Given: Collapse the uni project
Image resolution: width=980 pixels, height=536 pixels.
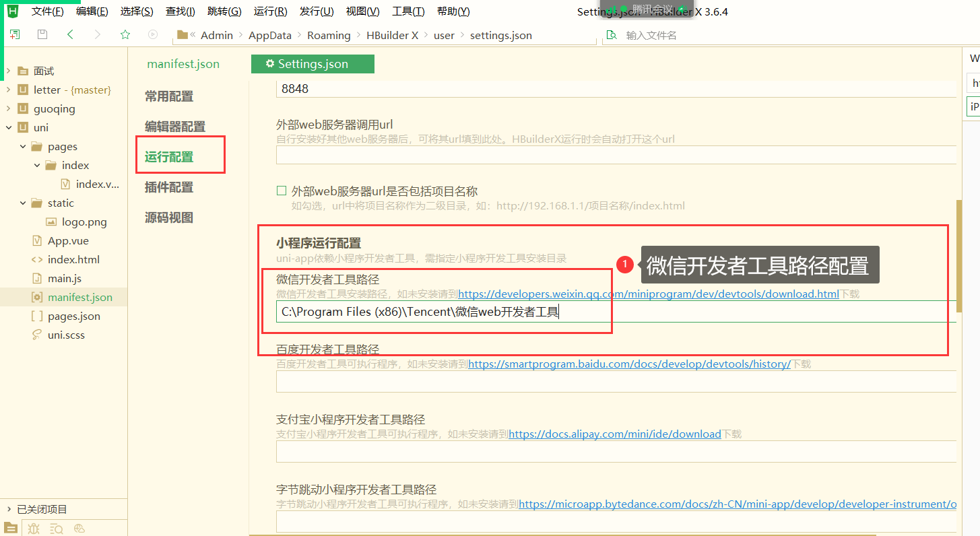Looking at the screenshot, I should pos(9,127).
